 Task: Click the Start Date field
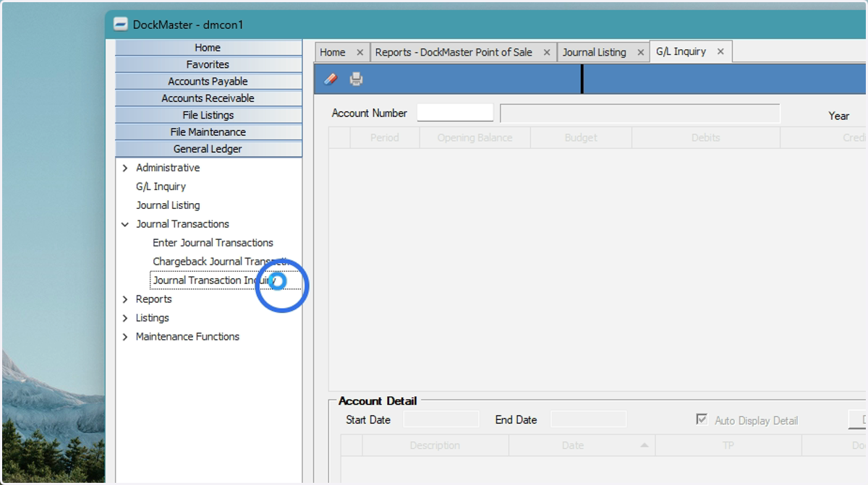pos(441,419)
